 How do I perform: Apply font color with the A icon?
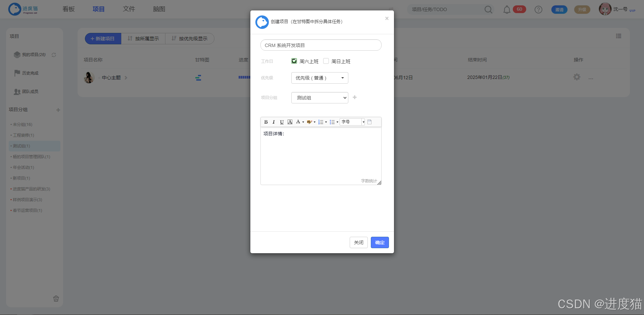298,122
